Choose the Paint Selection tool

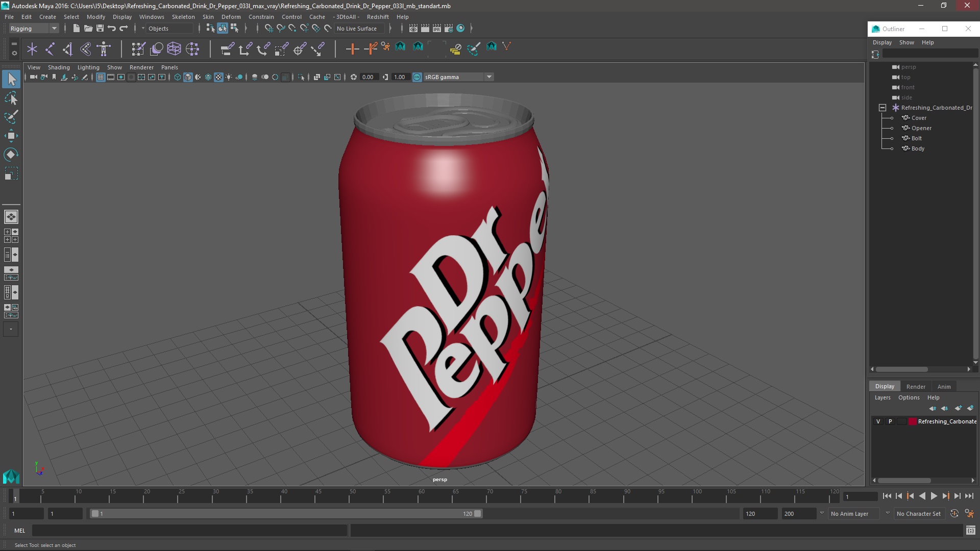coord(11,117)
